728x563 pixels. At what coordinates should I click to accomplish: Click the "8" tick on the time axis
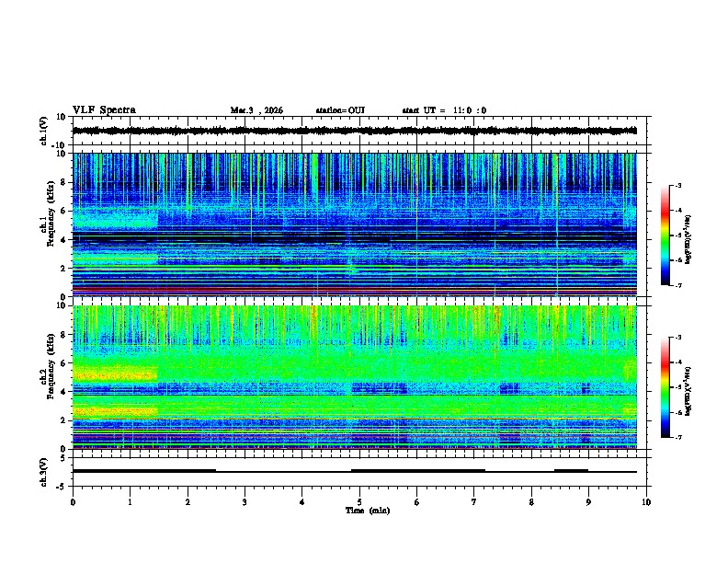(531, 502)
